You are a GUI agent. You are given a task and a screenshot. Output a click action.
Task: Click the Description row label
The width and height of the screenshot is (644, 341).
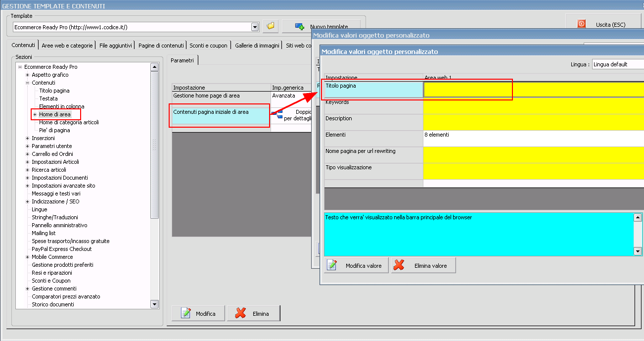pyautogui.click(x=373, y=122)
